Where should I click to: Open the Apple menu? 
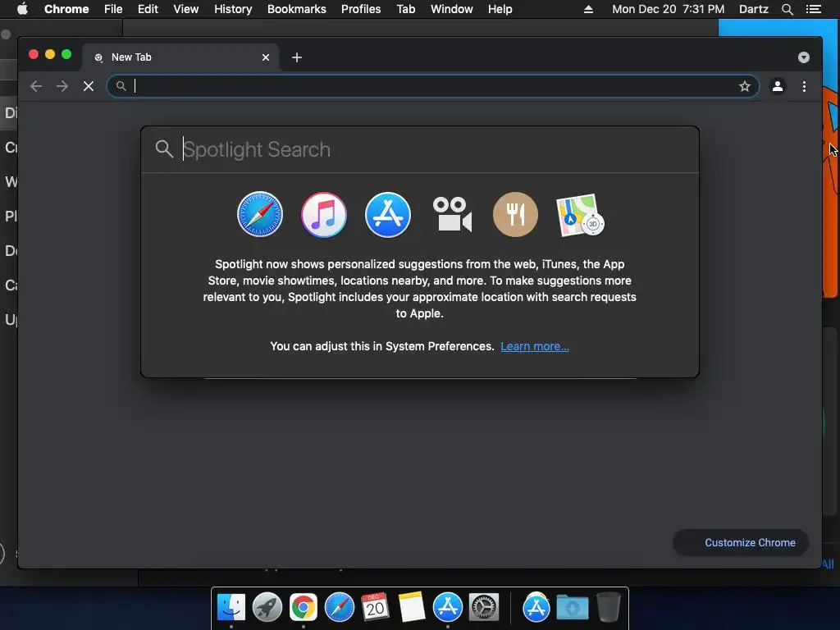(22, 9)
